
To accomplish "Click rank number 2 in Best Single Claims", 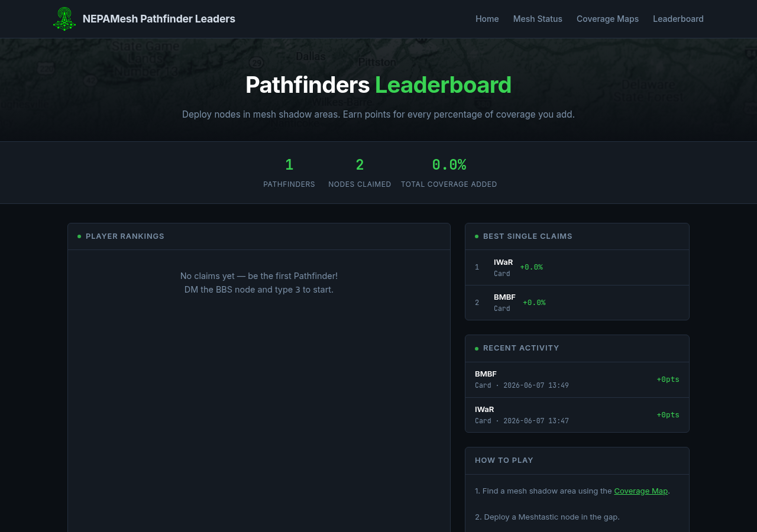I will (x=477, y=303).
